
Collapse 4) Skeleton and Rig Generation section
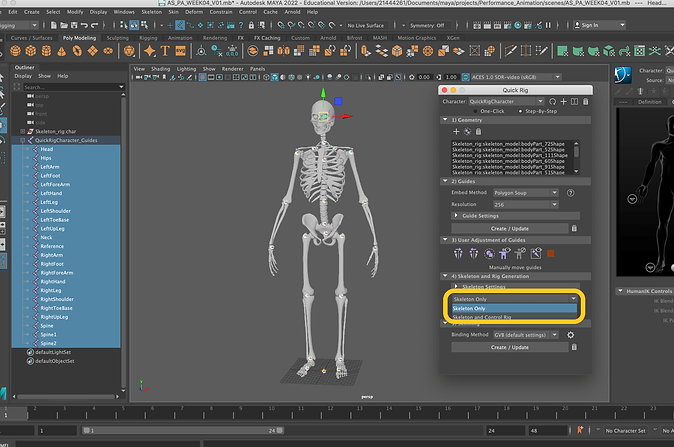(x=445, y=276)
